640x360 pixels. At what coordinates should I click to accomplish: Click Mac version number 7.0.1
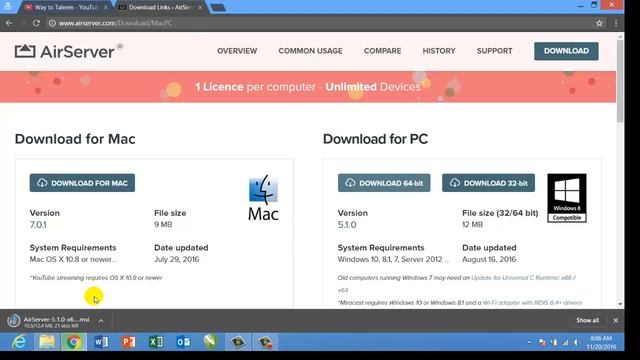38,224
